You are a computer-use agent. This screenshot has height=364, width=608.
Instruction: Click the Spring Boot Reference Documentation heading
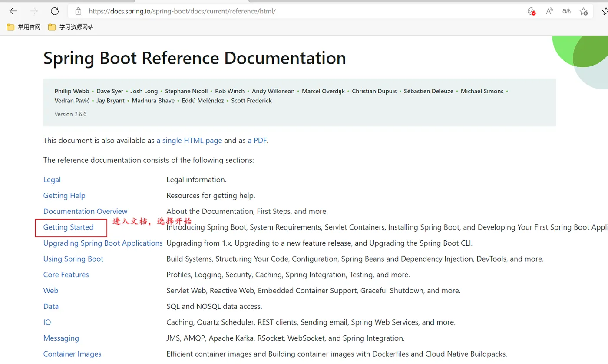195,58
